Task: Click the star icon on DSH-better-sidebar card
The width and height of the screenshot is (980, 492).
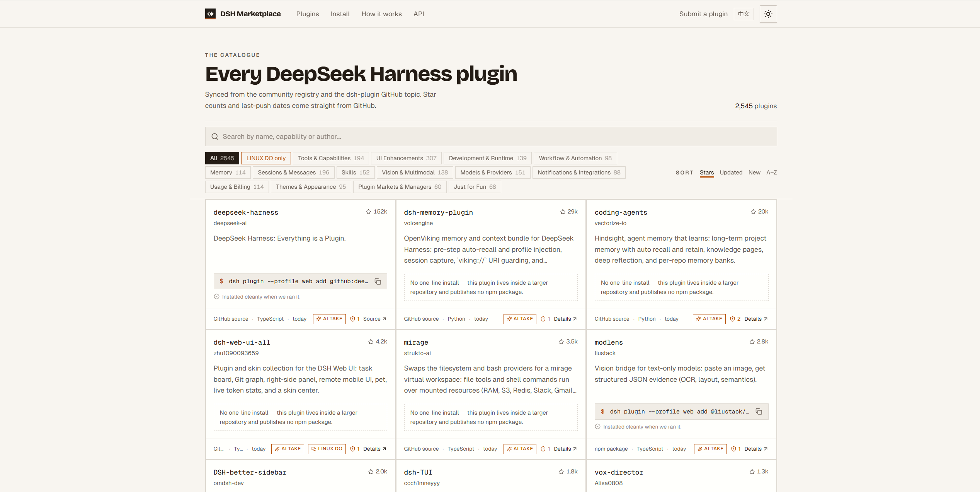Action: point(371,472)
